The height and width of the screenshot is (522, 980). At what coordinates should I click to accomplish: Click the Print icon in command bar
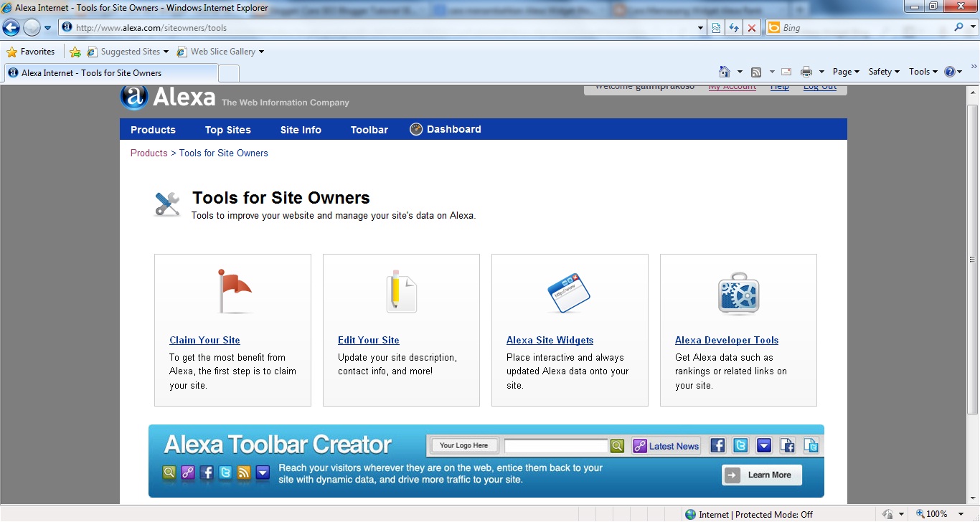pos(806,72)
